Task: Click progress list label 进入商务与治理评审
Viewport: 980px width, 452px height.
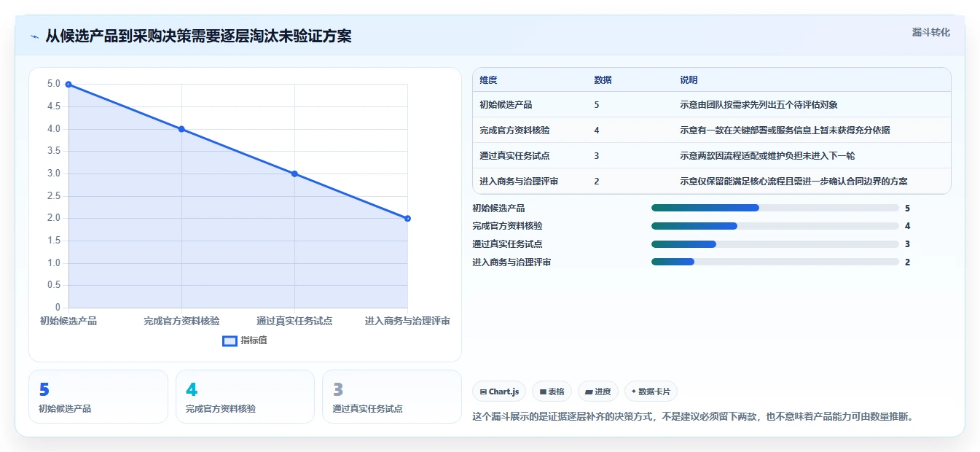Action: [511, 262]
